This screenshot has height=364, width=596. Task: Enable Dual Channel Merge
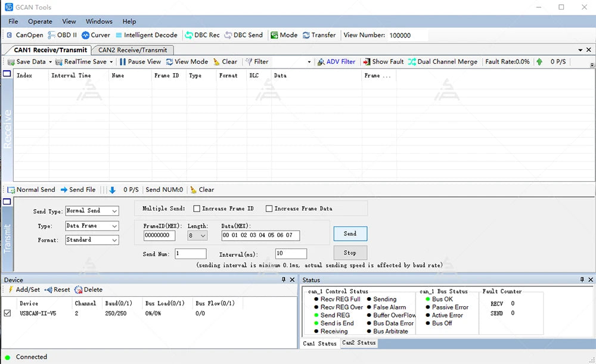443,61
